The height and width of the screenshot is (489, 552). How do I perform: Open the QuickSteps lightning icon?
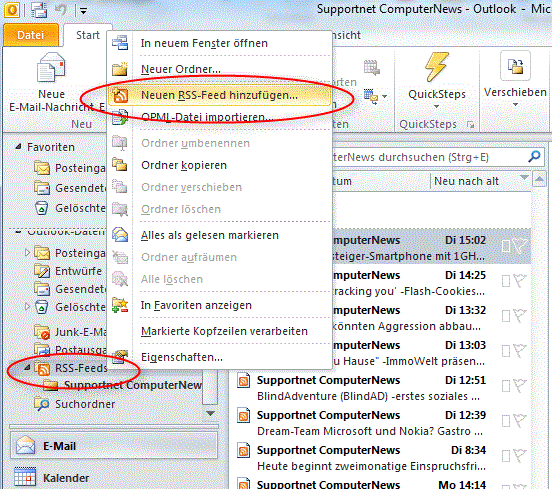click(x=437, y=67)
